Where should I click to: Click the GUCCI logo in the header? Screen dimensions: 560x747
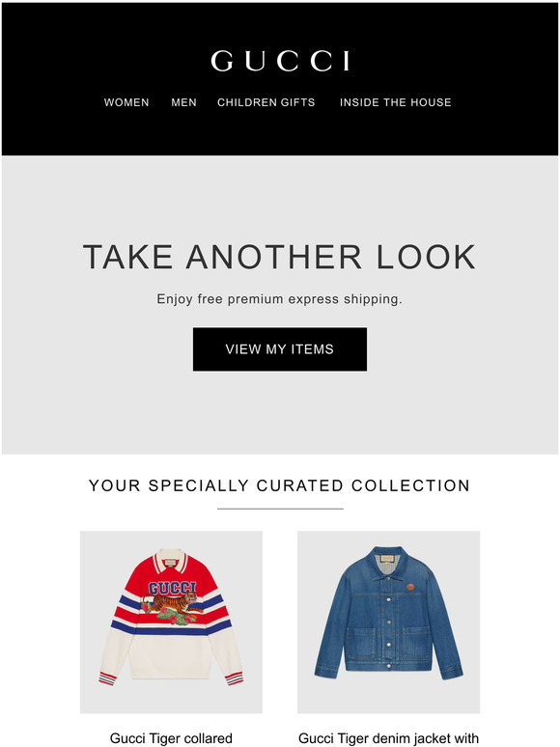click(x=280, y=61)
